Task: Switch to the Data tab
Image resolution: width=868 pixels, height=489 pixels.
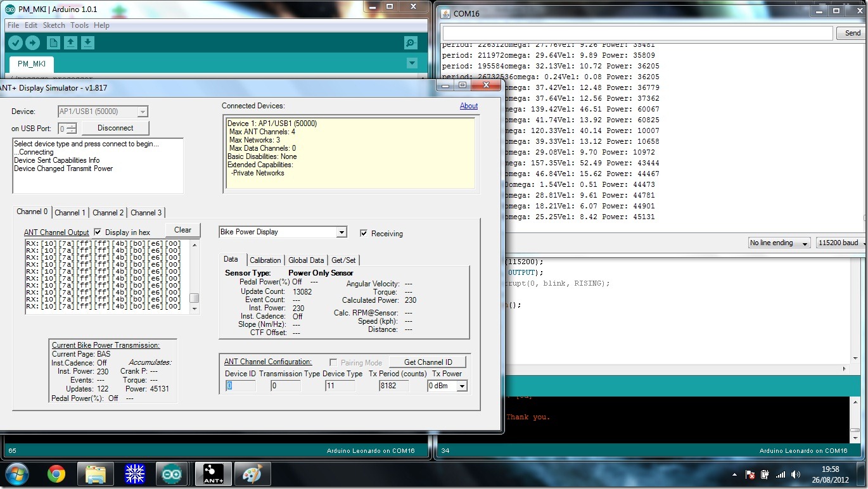Action: (231, 260)
